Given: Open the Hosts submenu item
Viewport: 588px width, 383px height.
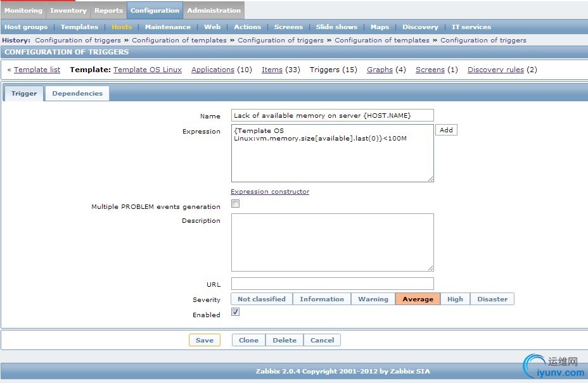Looking at the screenshot, I should pyautogui.click(x=122, y=27).
